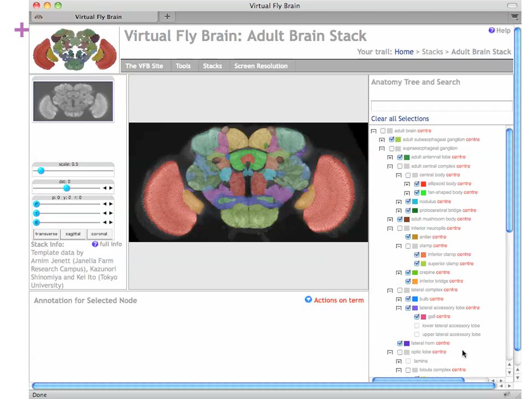Collapse the supraesophageal ganglion node
Viewport: 532px width, 399px height.
click(x=382, y=149)
